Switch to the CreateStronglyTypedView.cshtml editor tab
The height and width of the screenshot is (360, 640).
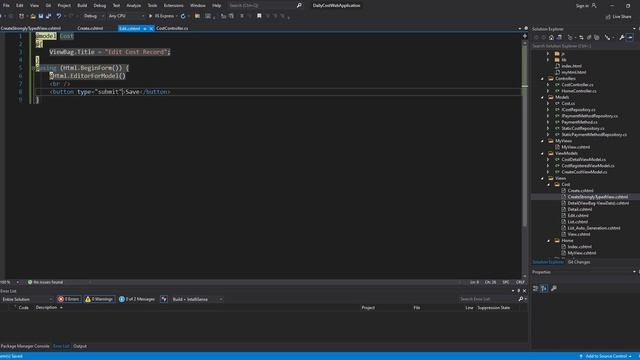click(x=31, y=29)
